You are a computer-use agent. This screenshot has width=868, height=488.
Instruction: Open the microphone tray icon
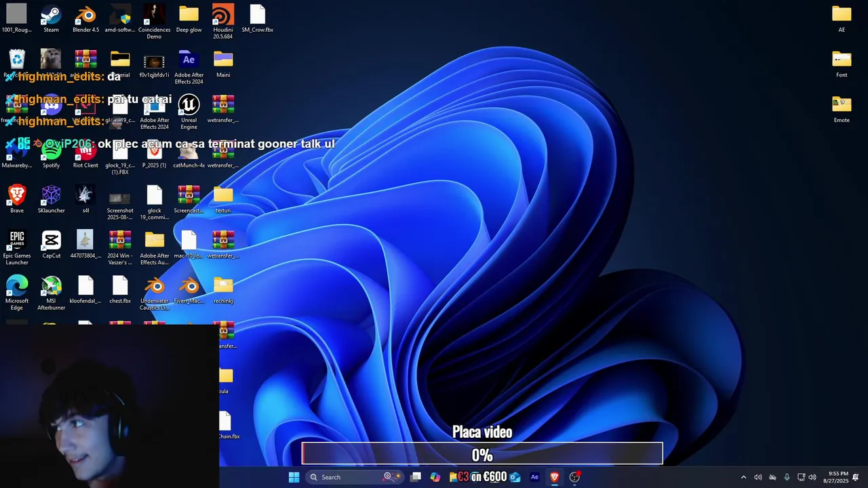pyautogui.click(x=787, y=477)
